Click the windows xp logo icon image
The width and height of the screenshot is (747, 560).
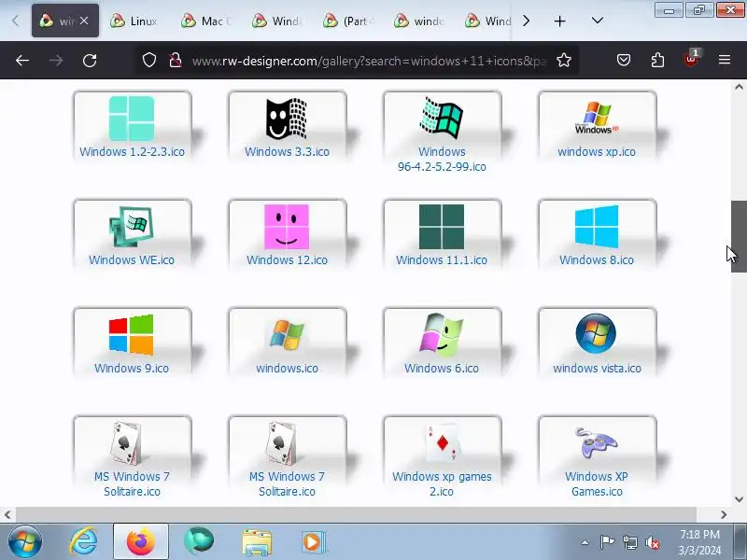coord(597,118)
